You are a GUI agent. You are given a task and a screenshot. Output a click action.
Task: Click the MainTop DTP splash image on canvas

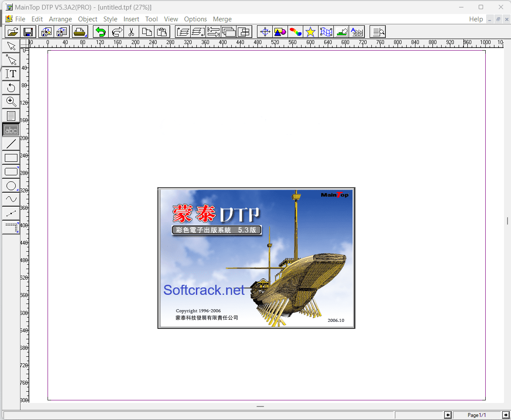coord(256,258)
